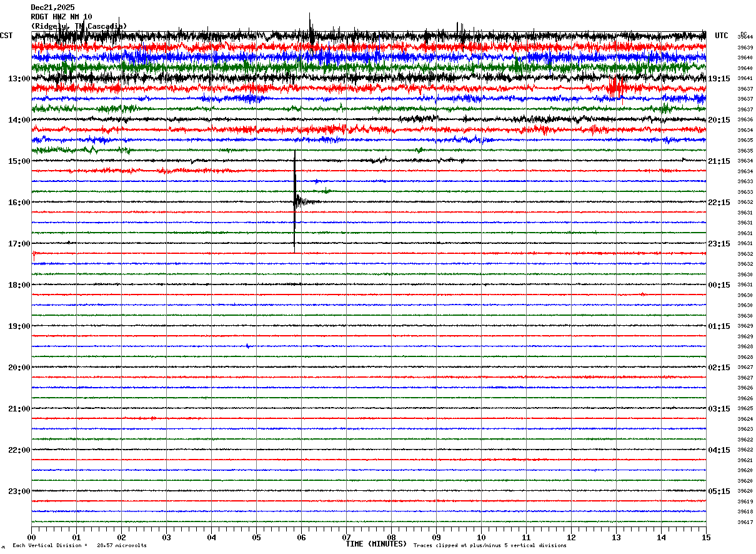
Task: Click minute tick label 00 on x-axis
Action: click(x=31, y=537)
